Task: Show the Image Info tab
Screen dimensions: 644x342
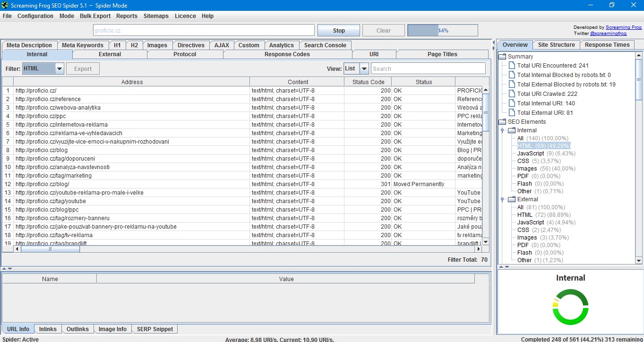Action: [x=112, y=329]
